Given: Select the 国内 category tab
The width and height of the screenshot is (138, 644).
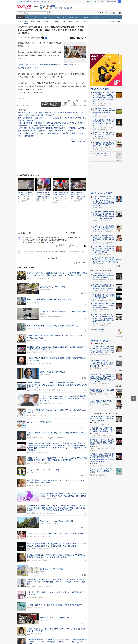Looking at the screenshot, I should tap(26, 21).
